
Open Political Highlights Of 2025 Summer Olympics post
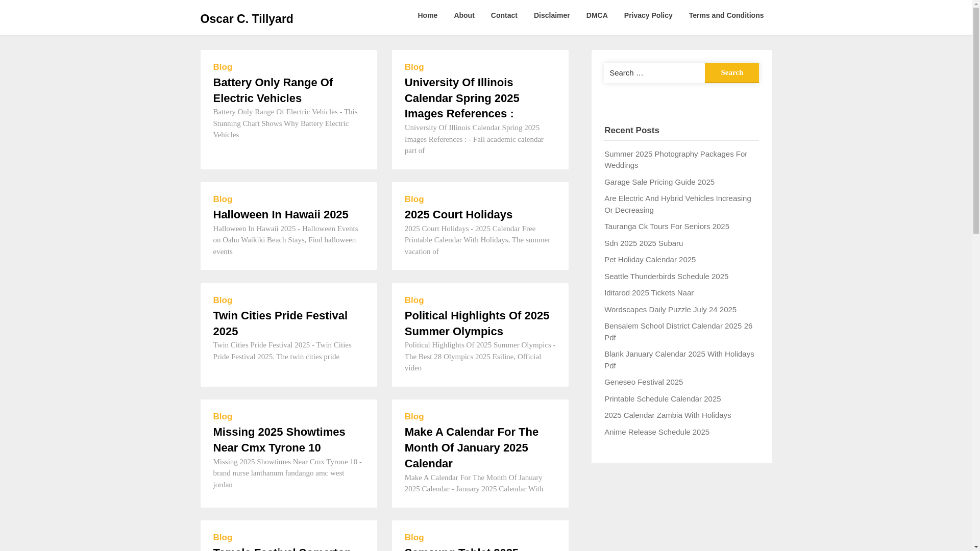tap(477, 323)
